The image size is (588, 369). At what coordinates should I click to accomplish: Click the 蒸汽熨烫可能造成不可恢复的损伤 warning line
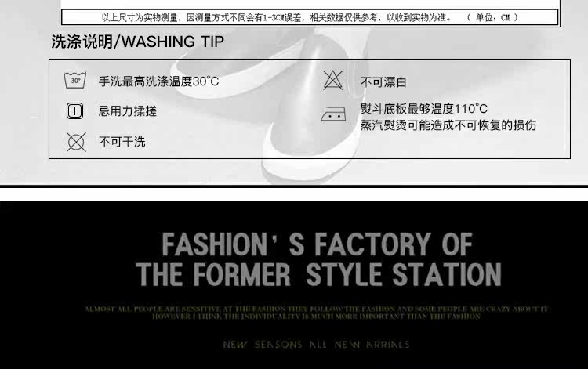point(448,125)
